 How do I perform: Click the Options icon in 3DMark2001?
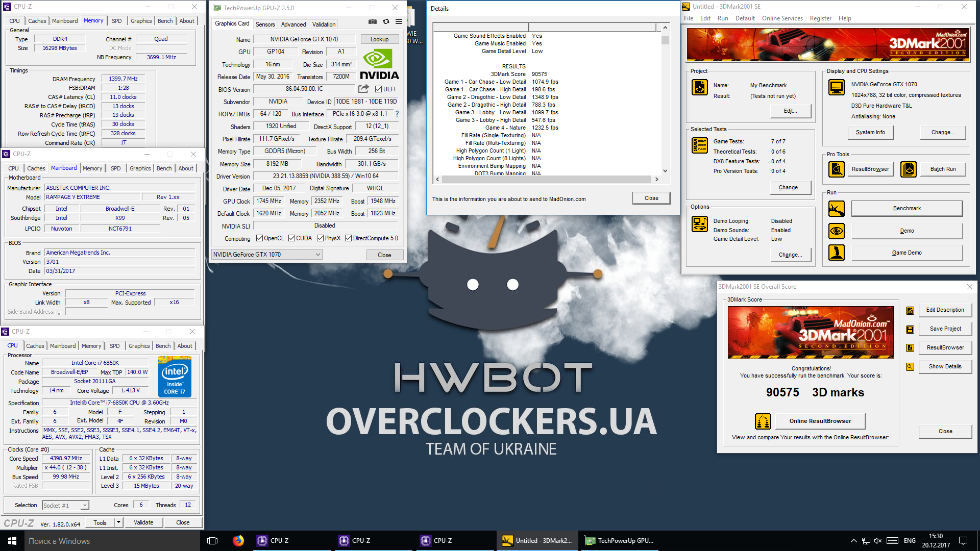[x=700, y=224]
